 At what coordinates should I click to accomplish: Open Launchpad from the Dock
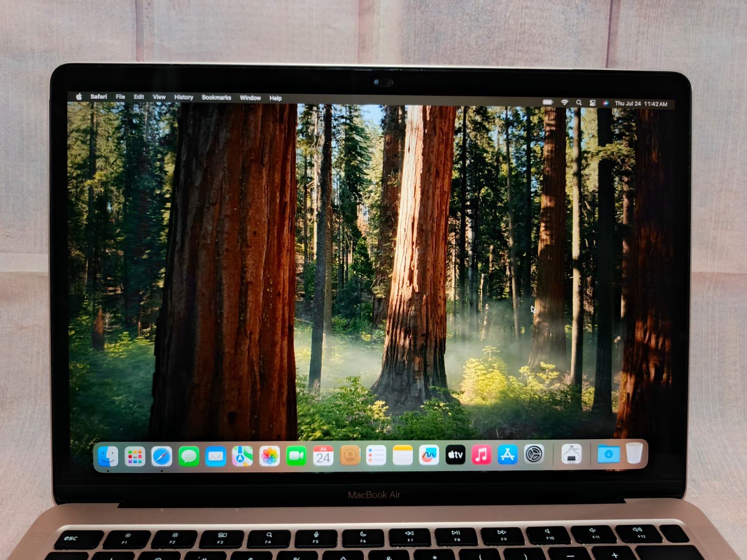(x=135, y=456)
